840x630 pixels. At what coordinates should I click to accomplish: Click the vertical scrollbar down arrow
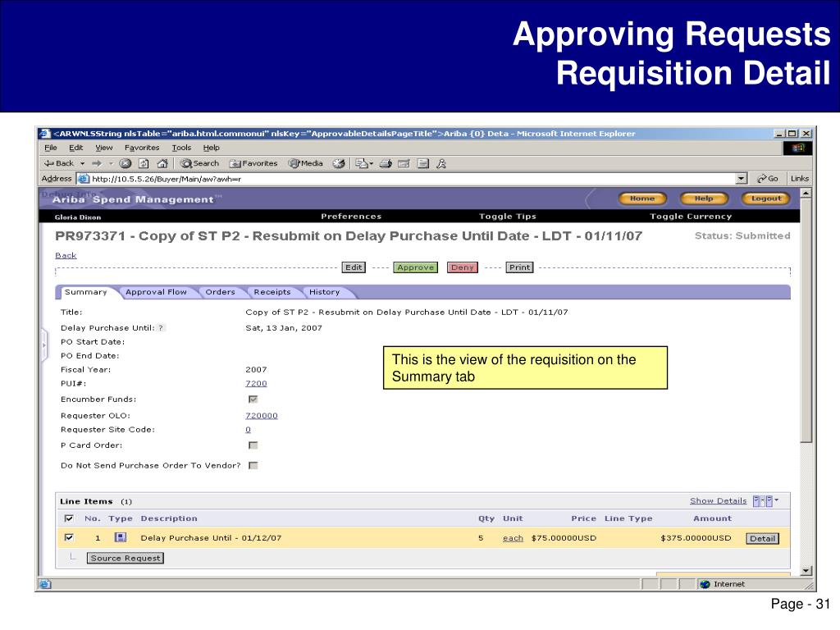806,571
